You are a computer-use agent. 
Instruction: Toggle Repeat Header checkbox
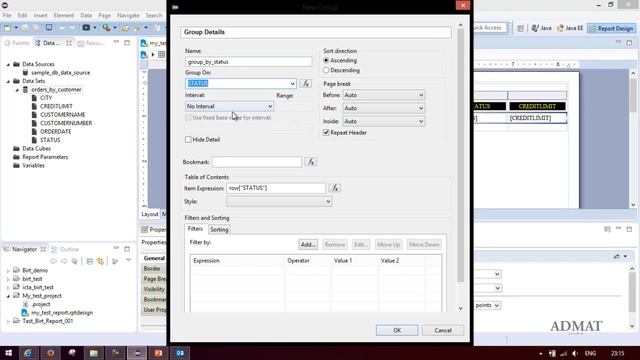326,133
